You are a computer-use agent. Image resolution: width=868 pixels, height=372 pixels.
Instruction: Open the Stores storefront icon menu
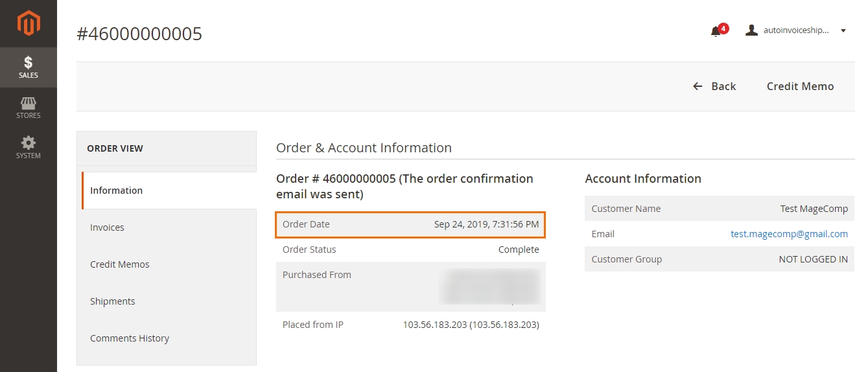(28, 104)
